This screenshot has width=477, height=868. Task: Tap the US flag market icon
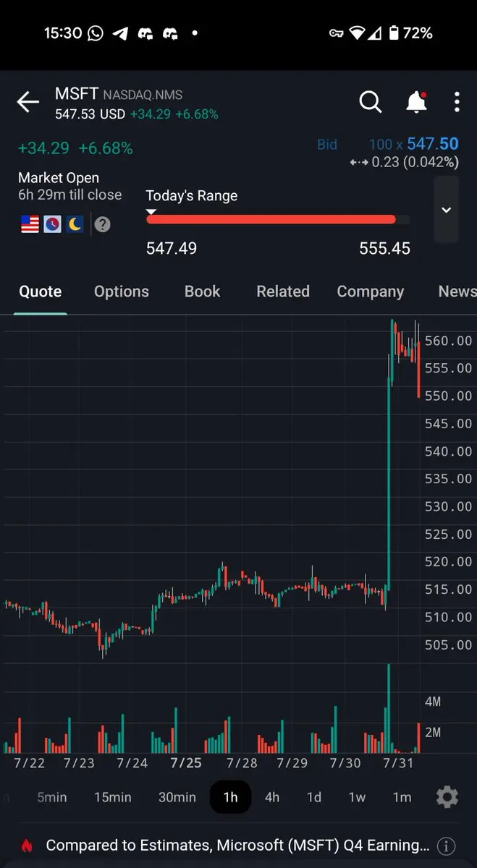click(30, 224)
